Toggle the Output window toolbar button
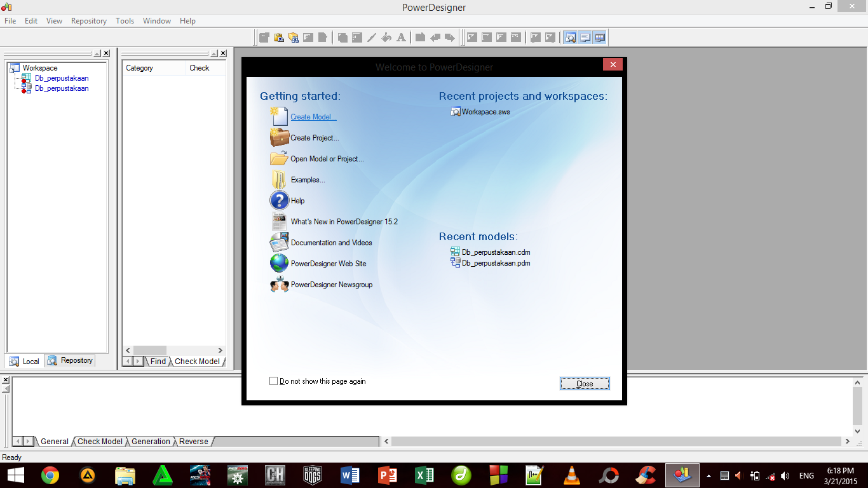Viewport: 868px width, 488px height. pos(585,37)
